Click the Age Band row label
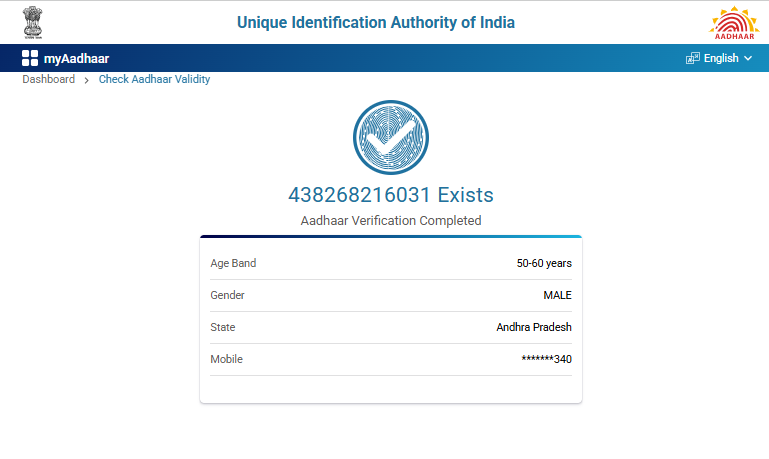The height and width of the screenshot is (459, 769). click(233, 263)
